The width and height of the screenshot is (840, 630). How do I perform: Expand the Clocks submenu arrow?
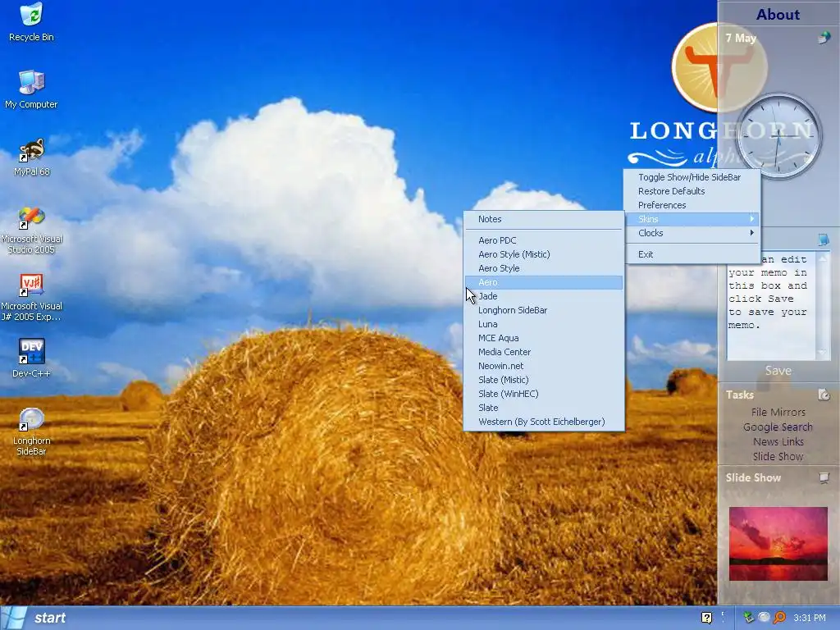752,232
